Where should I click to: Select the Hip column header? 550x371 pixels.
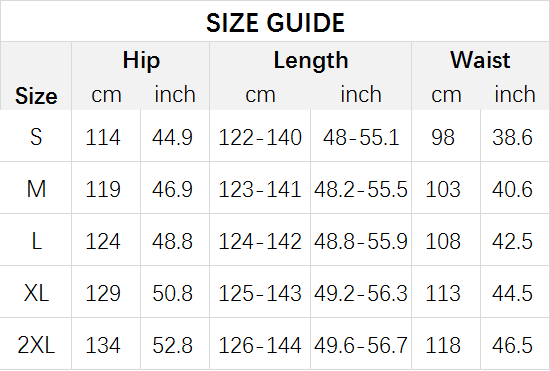(x=141, y=60)
